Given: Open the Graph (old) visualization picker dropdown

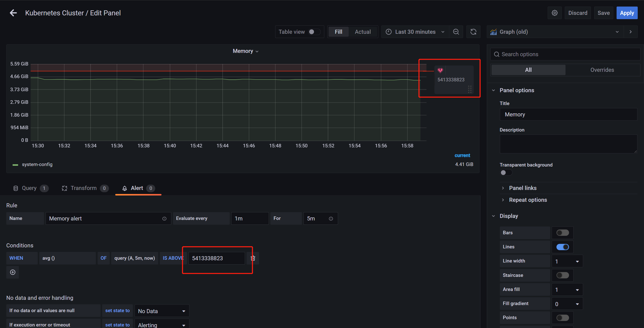Looking at the screenshot, I should (x=555, y=32).
